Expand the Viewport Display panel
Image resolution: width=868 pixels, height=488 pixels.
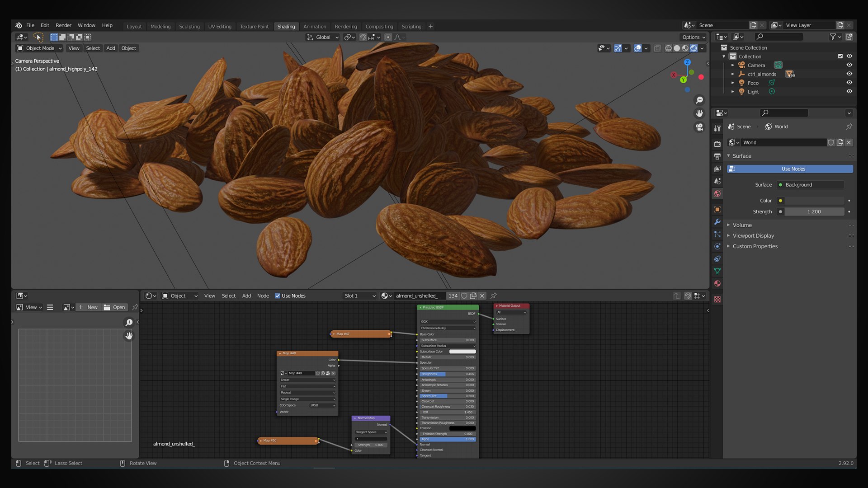pos(753,236)
